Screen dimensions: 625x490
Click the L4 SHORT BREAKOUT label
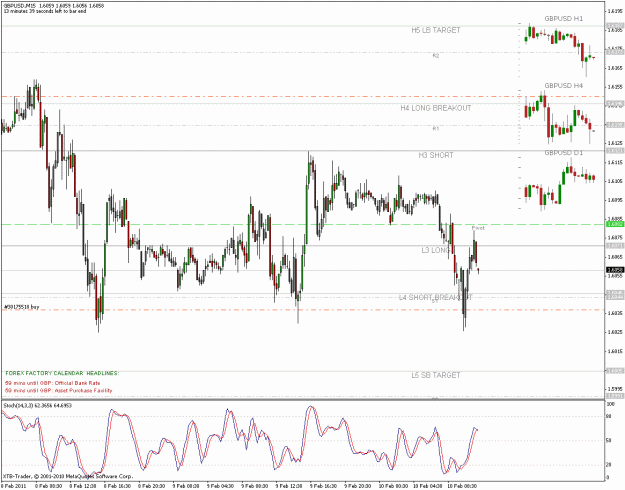[436, 297]
